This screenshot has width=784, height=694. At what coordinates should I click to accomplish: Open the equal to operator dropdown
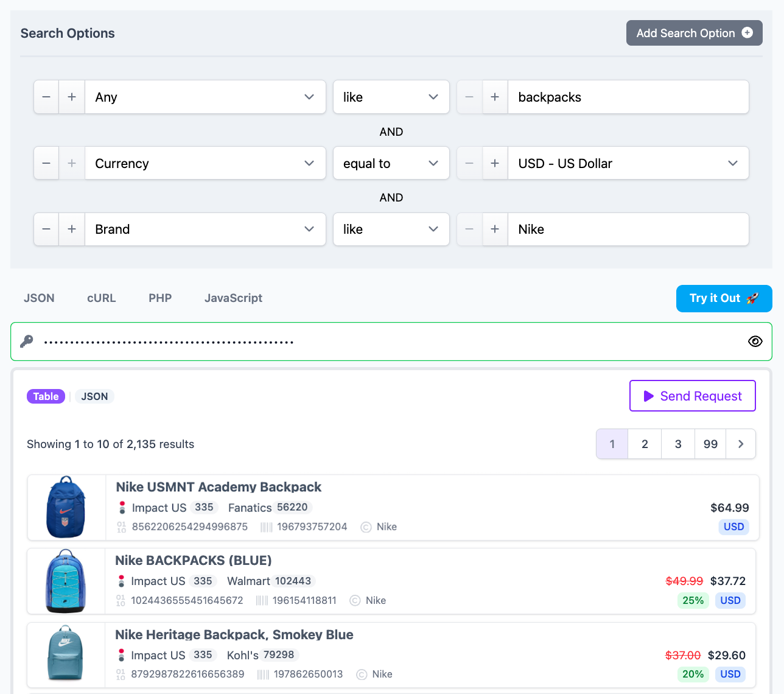pyautogui.click(x=391, y=163)
